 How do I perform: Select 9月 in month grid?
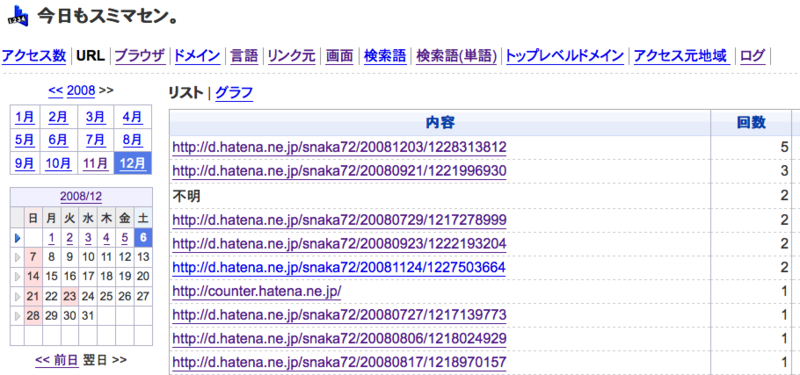point(24,163)
